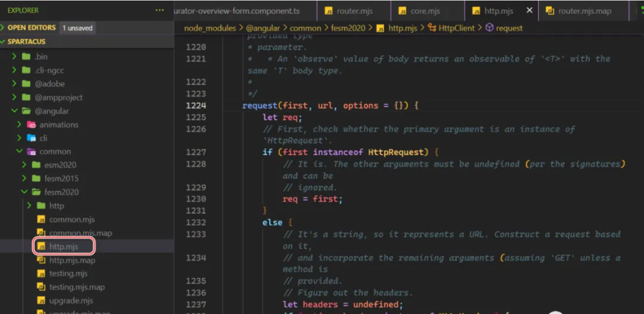Image resolution: width=644 pixels, height=314 pixels.
Task: Click the testing.mjs JS file icon
Action: point(42,273)
